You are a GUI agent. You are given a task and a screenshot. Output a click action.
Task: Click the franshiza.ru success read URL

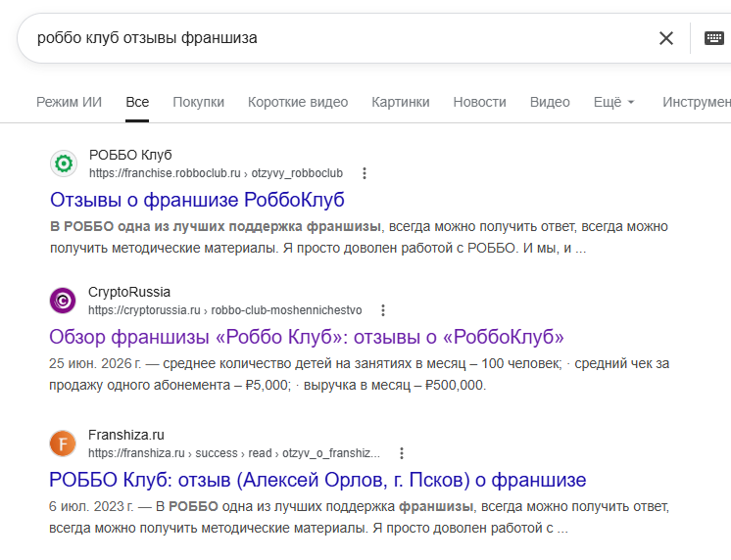click(234, 453)
